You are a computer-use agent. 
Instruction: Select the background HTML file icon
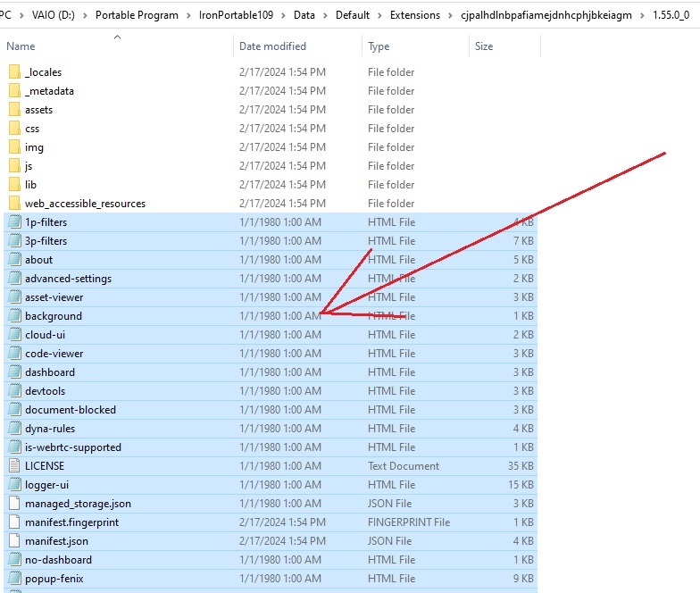[14, 316]
